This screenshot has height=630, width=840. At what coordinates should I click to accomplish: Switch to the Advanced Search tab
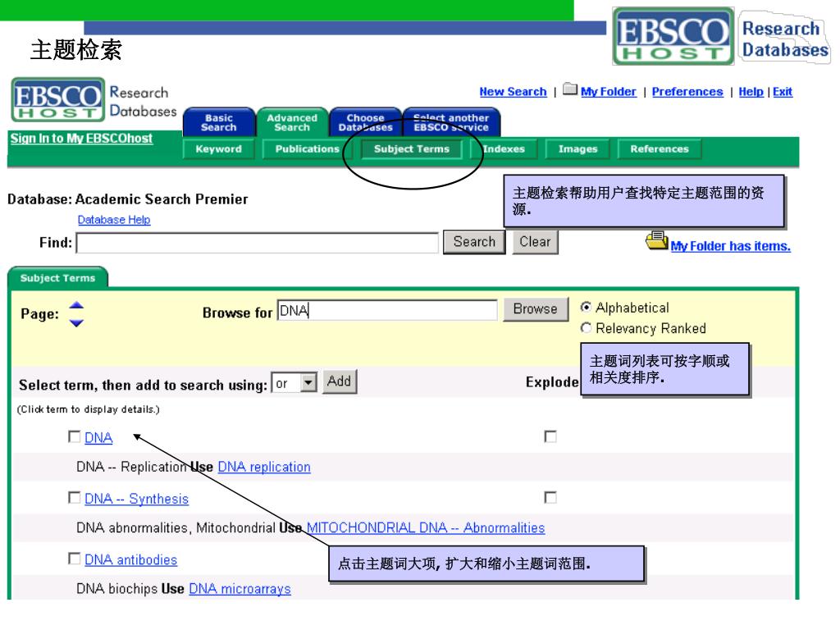point(292,123)
